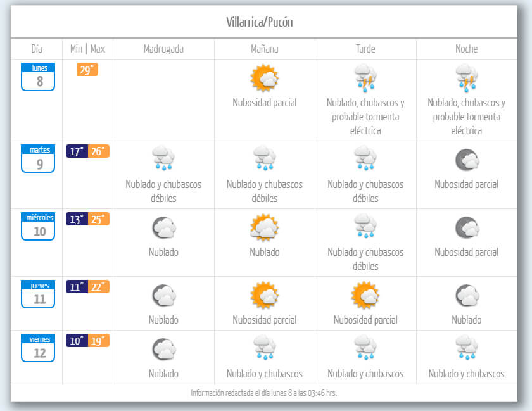This screenshot has height=411, width=532.
Task: Click the 'Información redactada' footer note
Action: pyautogui.click(x=264, y=393)
